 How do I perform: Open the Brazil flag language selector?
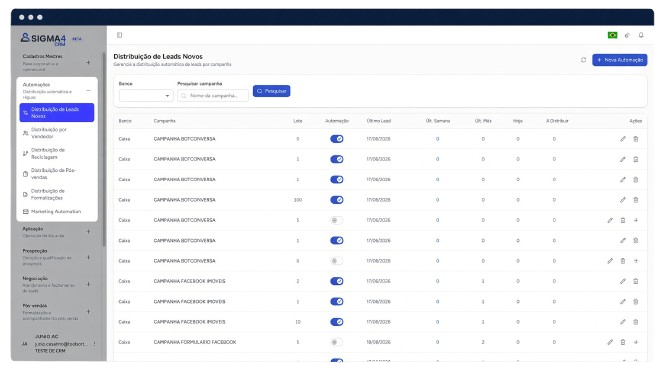tap(612, 35)
